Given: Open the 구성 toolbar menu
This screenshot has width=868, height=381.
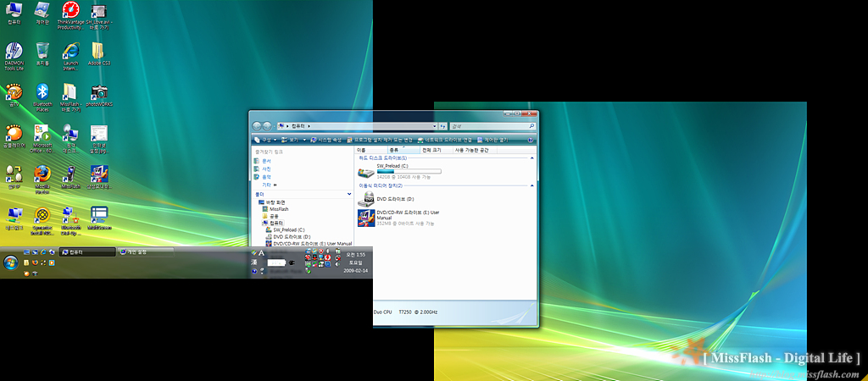Looking at the screenshot, I should [264, 140].
